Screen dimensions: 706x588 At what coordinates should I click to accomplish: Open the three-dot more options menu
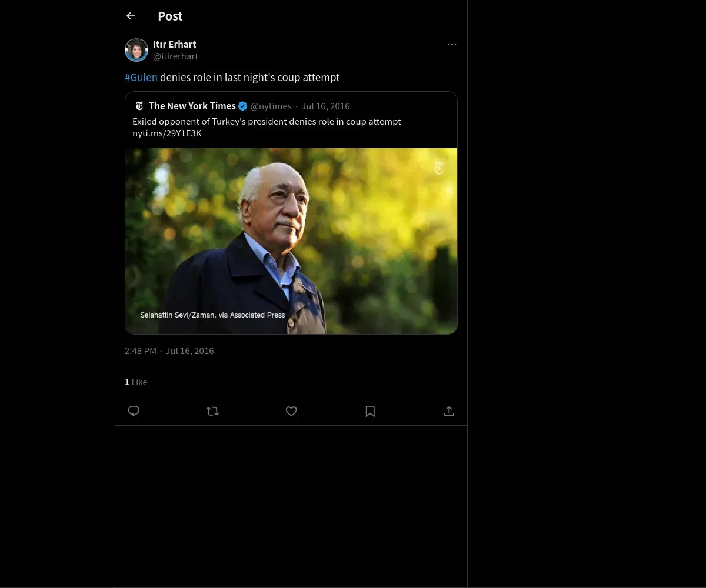point(452,45)
